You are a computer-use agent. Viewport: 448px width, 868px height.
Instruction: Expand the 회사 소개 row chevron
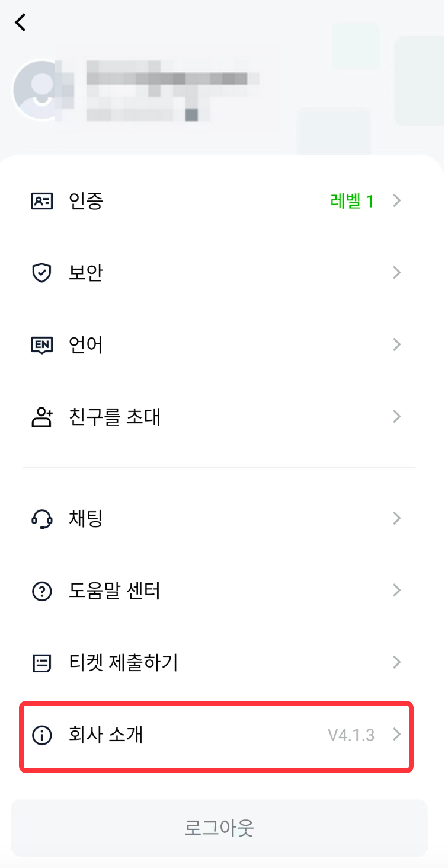tap(397, 735)
